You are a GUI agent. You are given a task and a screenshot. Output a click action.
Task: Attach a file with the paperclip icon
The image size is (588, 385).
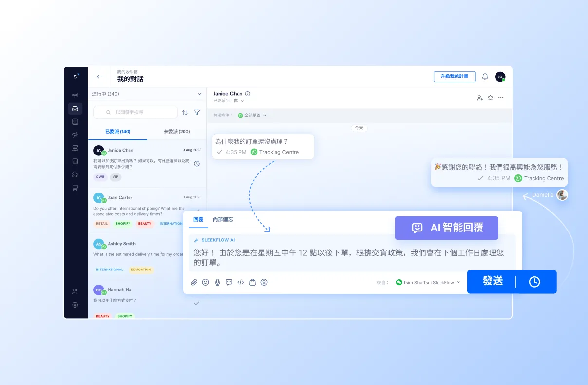click(x=194, y=282)
